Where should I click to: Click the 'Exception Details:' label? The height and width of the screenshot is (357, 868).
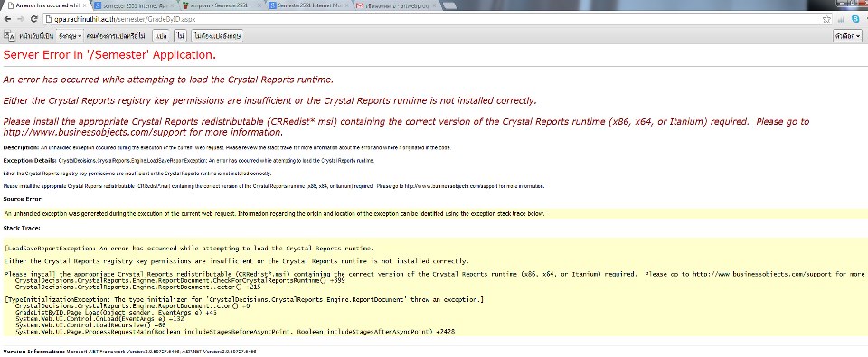30,161
